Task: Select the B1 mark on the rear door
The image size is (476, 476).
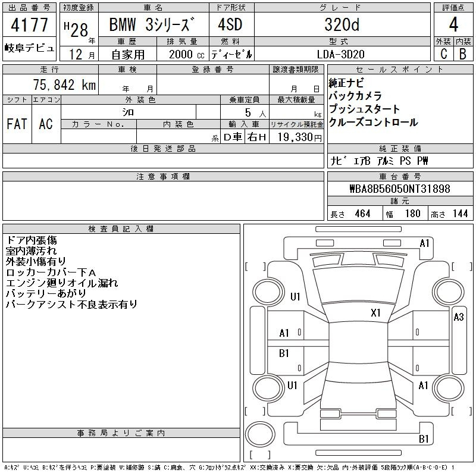Action: coord(284,353)
